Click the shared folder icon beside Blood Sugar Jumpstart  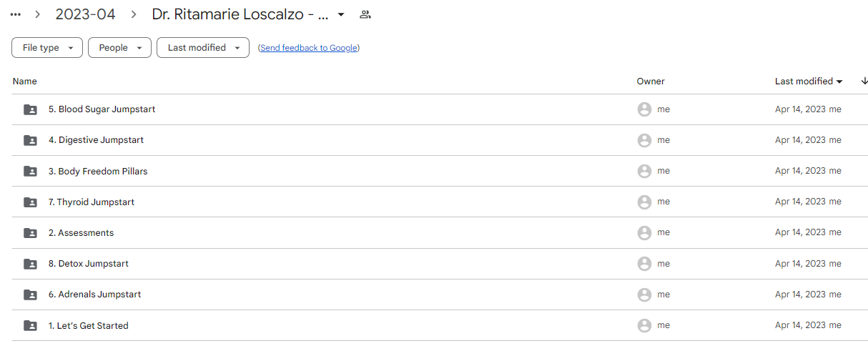[30, 109]
